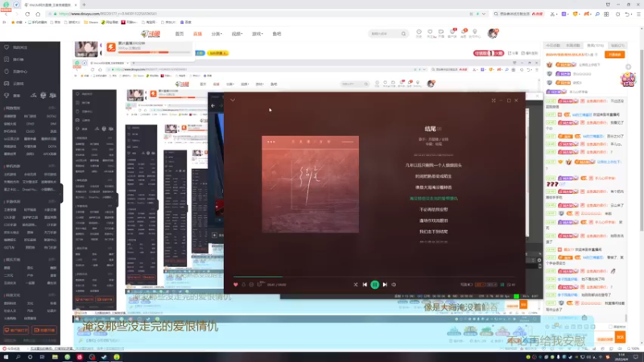Click yellow badge under stream title
Image resolution: width=644 pixels, height=362 pixels.
tap(217, 53)
